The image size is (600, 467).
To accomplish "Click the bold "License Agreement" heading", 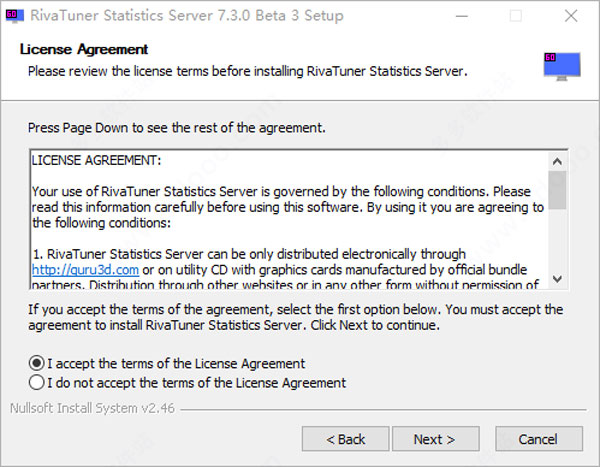I will 84,49.
